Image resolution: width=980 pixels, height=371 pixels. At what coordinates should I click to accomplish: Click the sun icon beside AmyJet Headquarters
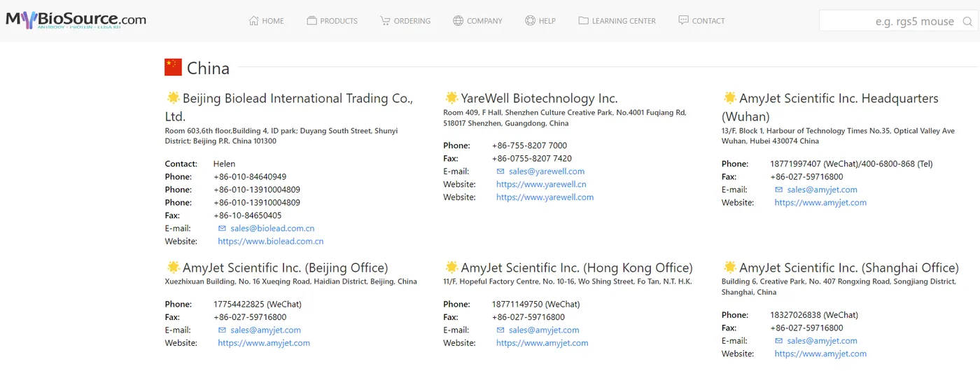click(730, 98)
